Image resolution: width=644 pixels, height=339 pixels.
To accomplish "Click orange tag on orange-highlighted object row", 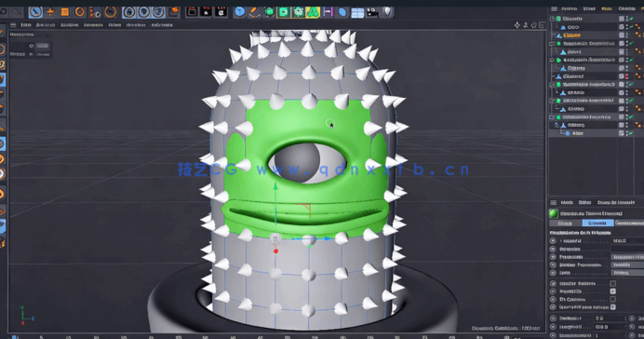I will tap(637, 35).
